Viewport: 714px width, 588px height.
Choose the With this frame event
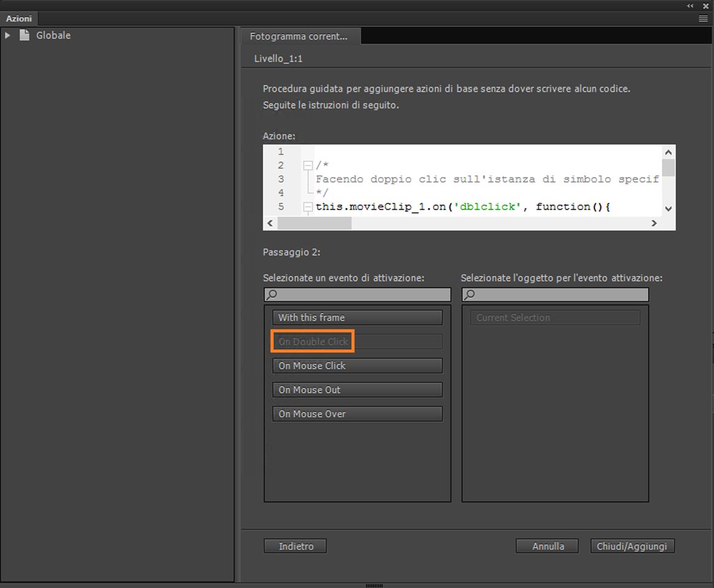[358, 318]
